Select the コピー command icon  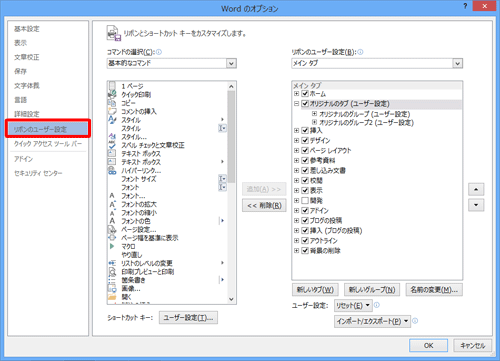[x=112, y=103]
